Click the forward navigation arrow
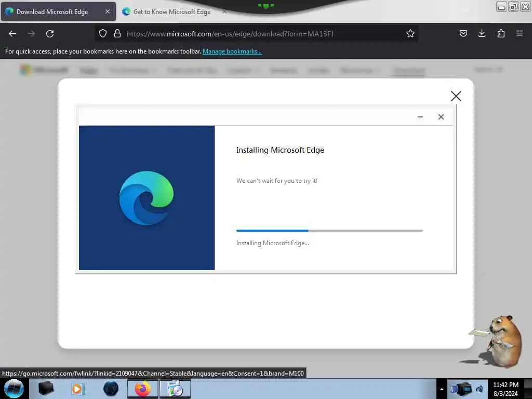The image size is (532, 399). [31, 34]
